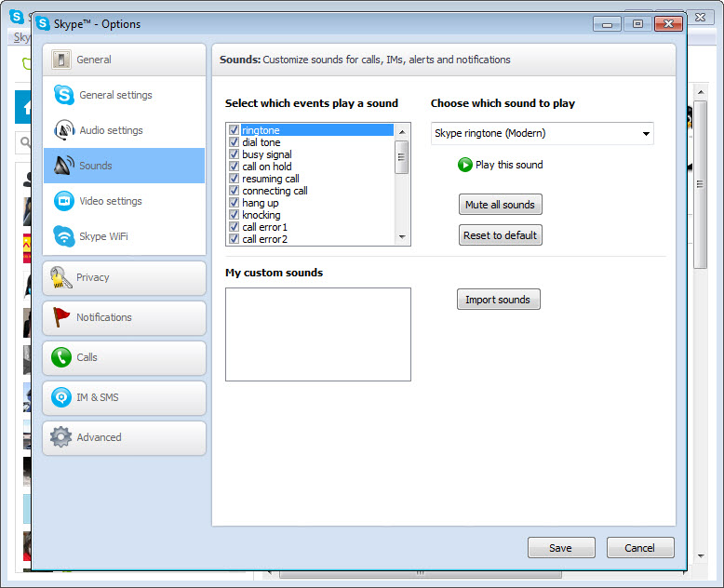This screenshot has height=588, width=724.
Task: Save the options
Action: click(561, 547)
